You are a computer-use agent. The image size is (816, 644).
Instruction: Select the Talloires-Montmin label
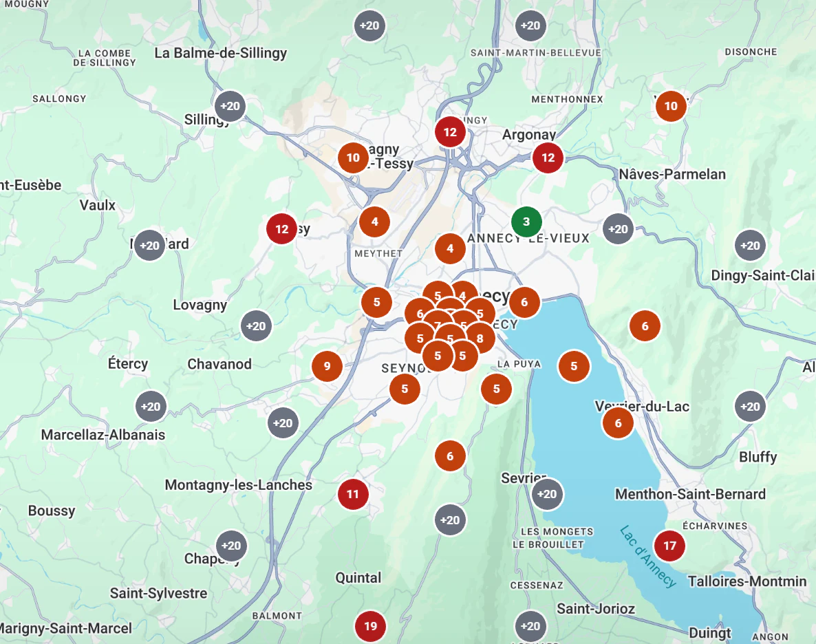pyautogui.click(x=747, y=581)
